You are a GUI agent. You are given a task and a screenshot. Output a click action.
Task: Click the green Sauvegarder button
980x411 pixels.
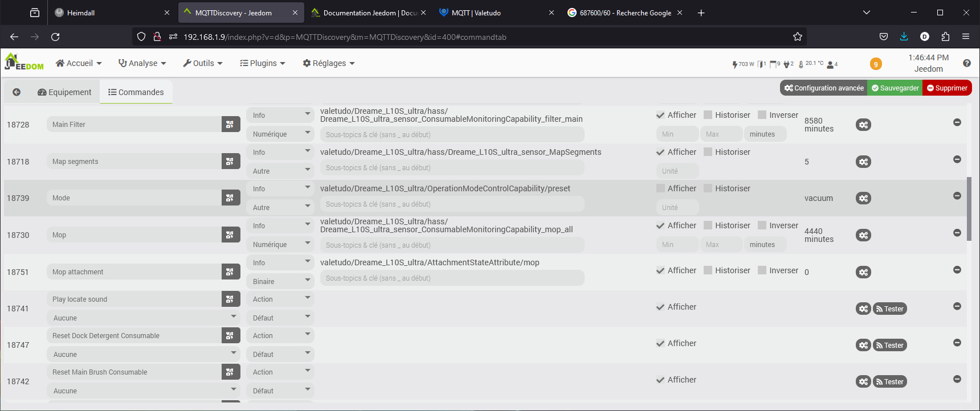coord(895,88)
